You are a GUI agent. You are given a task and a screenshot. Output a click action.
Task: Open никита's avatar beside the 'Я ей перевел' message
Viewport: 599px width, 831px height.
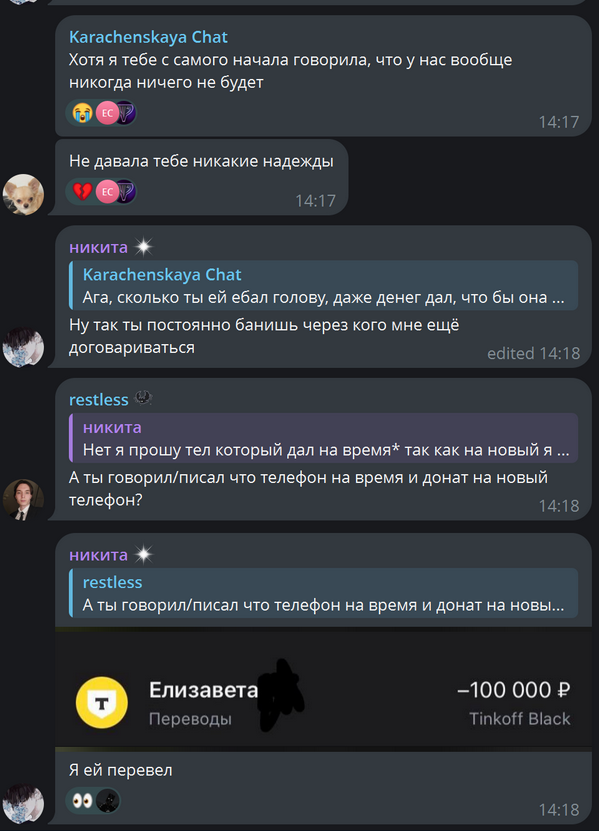point(23,804)
